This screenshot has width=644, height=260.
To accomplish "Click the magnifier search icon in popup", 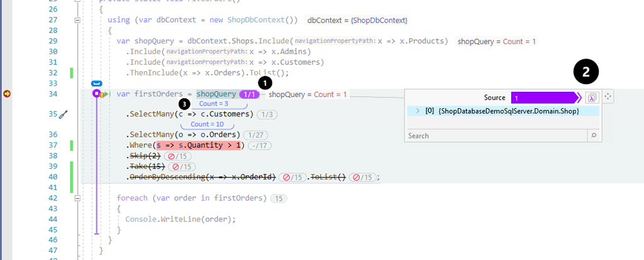I will pyautogui.click(x=594, y=135).
